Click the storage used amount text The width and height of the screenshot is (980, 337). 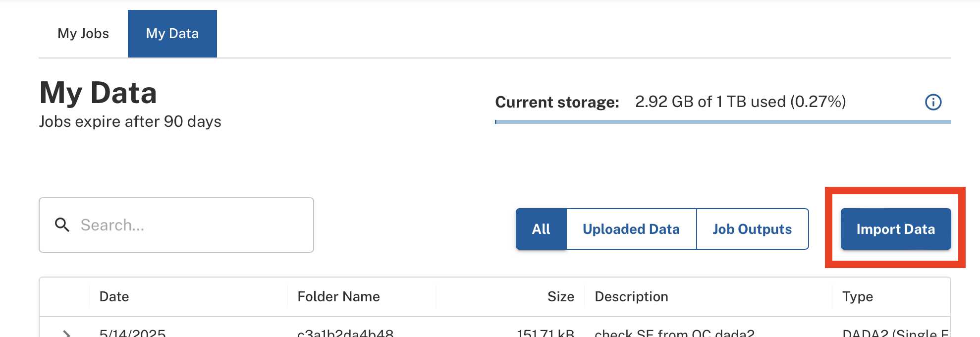point(740,102)
